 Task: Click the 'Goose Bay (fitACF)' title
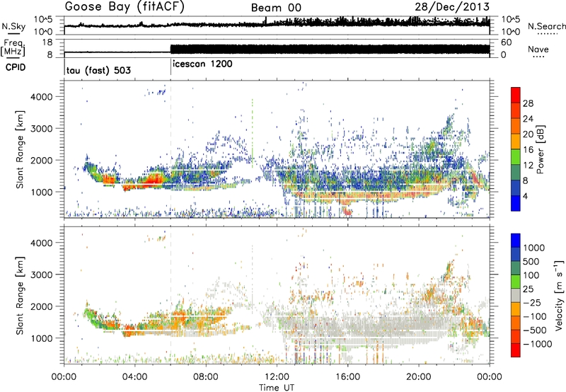pos(125,7)
